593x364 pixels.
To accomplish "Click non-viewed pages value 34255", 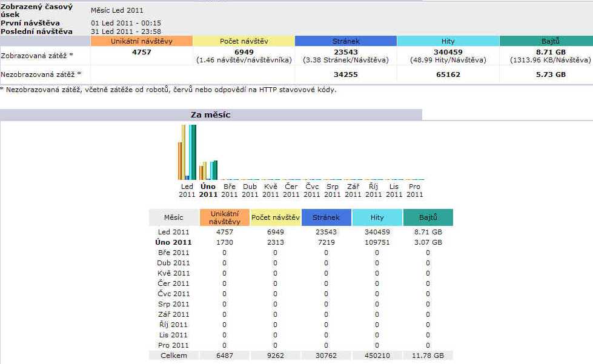I will point(346,74).
